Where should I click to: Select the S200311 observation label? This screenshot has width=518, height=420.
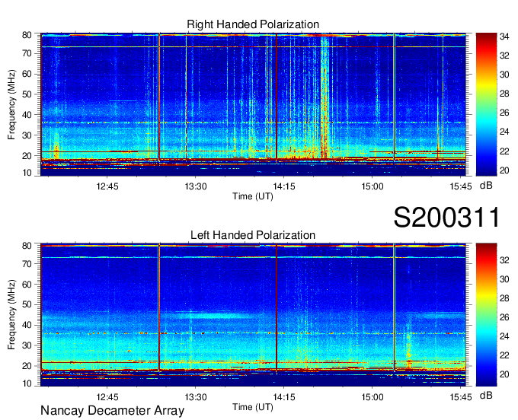pos(446,217)
